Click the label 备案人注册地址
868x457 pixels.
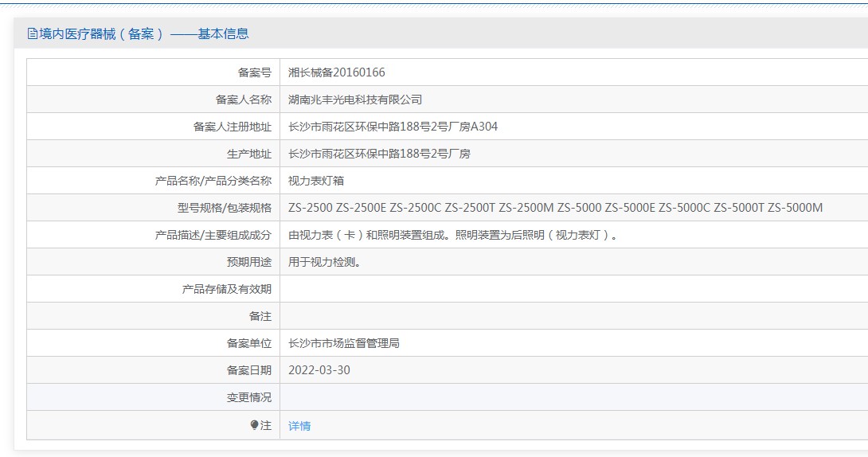coord(233,127)
